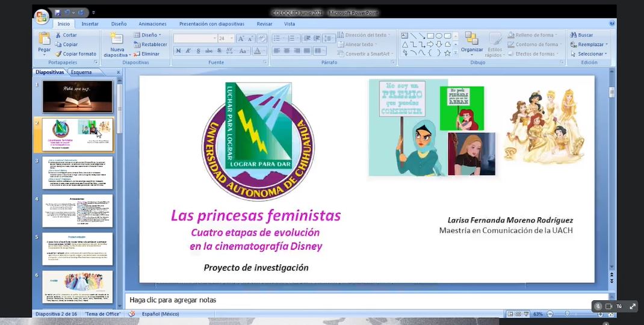Image resolution: width=644 pixels, height=325 pixels.
Task: Toggle strikethrough (abc) formatting
Action: pos(209,51)
